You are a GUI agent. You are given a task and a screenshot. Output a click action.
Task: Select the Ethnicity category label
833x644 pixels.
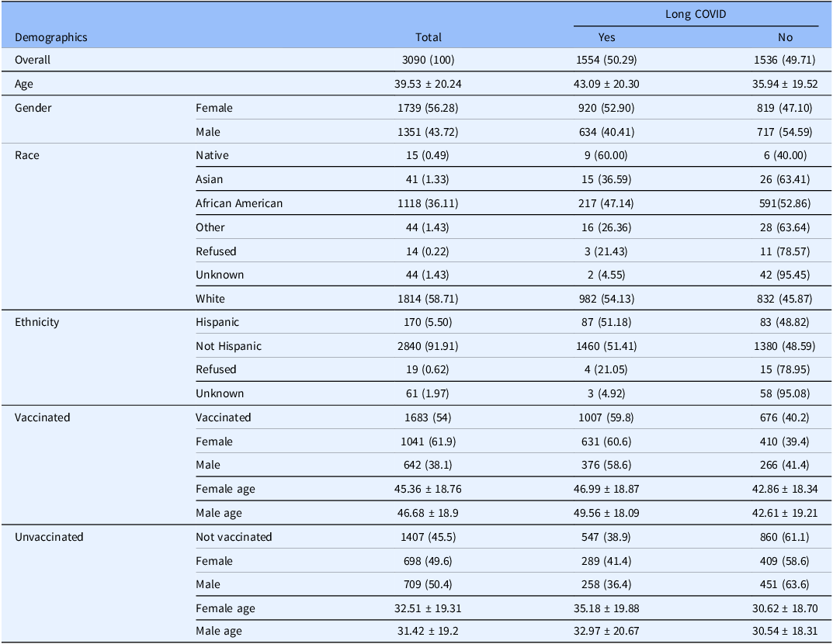[36, 322]
